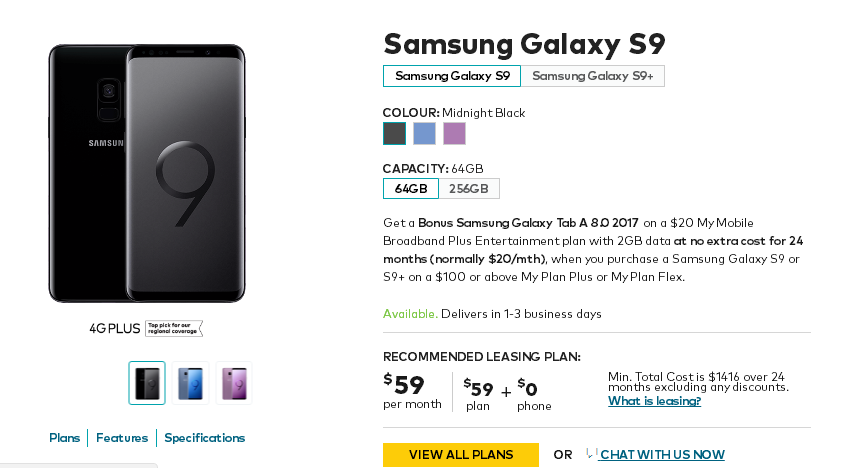Click the regional coverage top pick badge

coord(174,329)
